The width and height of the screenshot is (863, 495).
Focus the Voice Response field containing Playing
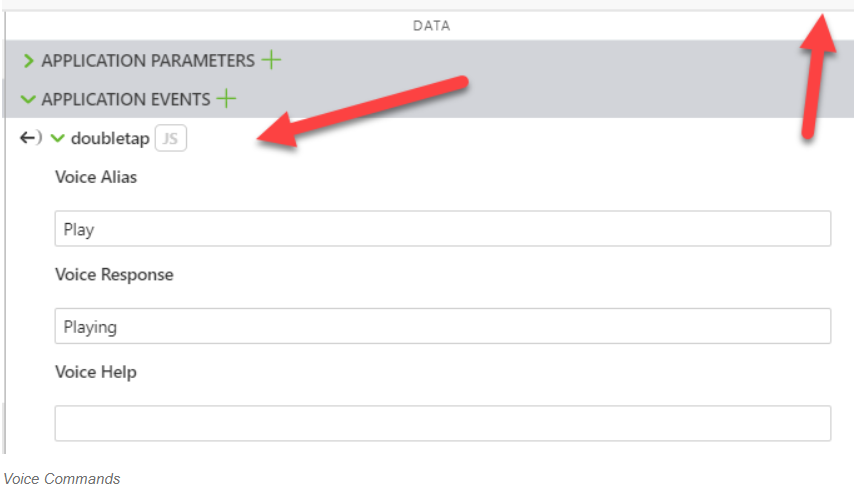tap(442, 326)
